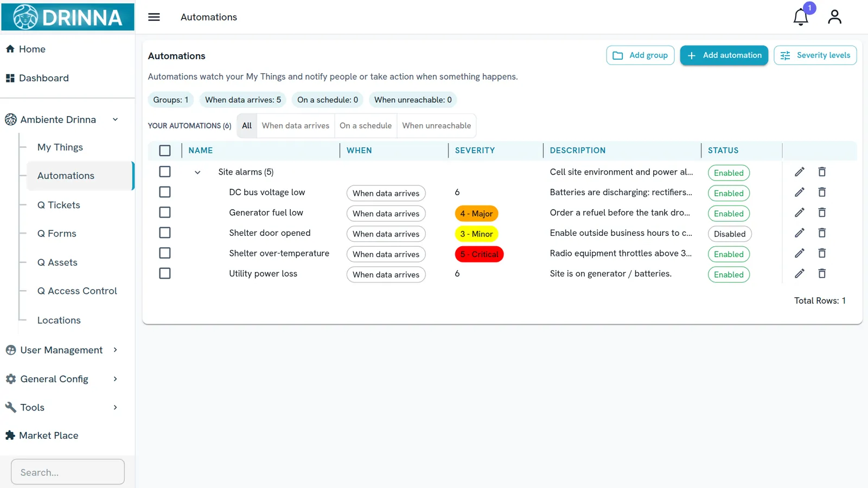Edit the Shelter over-temperature automation

(x=800, y=253)
